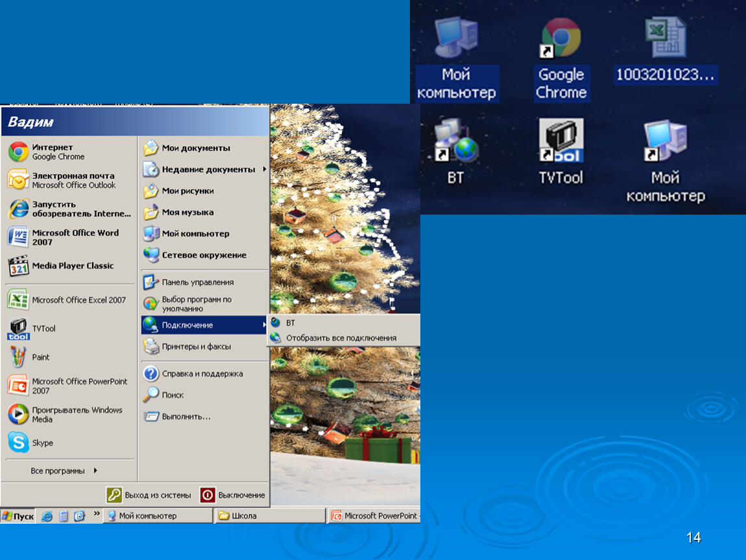This screenshot has height=560, width=746.
Task: Open Google Chrome from the Start menu
Action: [69, 152]
